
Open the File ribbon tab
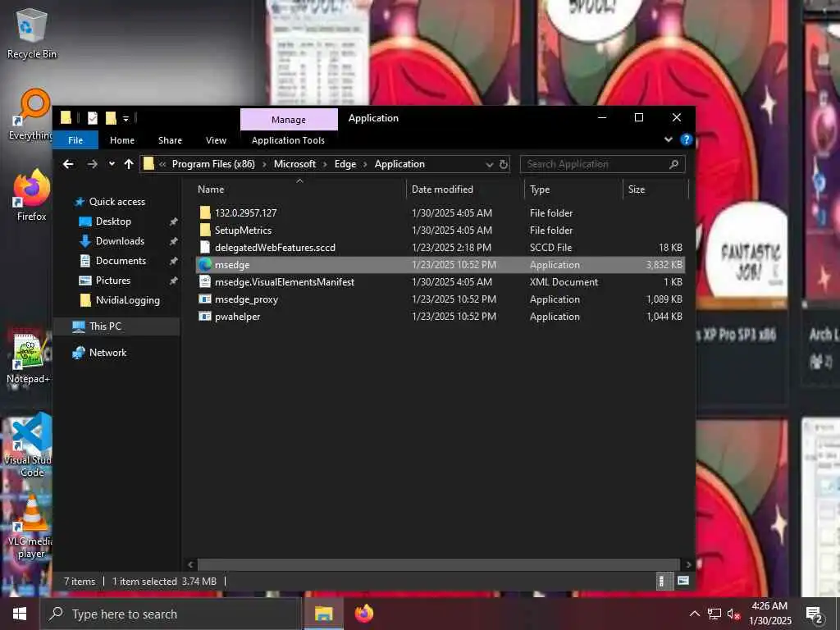(75, 140)
